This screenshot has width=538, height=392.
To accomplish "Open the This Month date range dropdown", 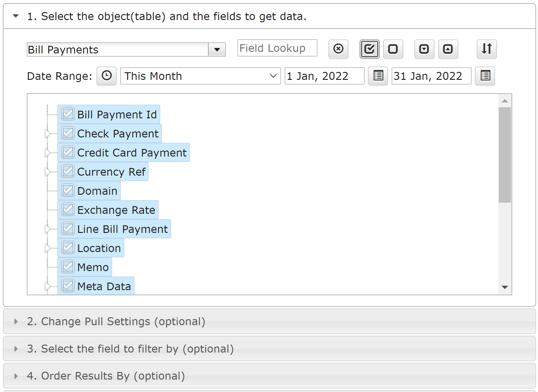I will pos(201,76).
